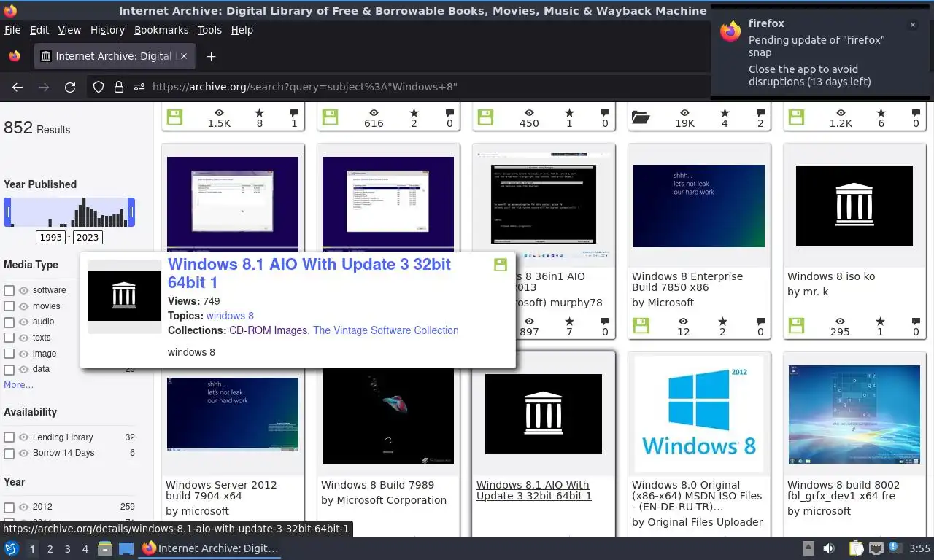Open The Vintage Software Collection link
Viewport: 934px width, 560px height.
point(386,330)
